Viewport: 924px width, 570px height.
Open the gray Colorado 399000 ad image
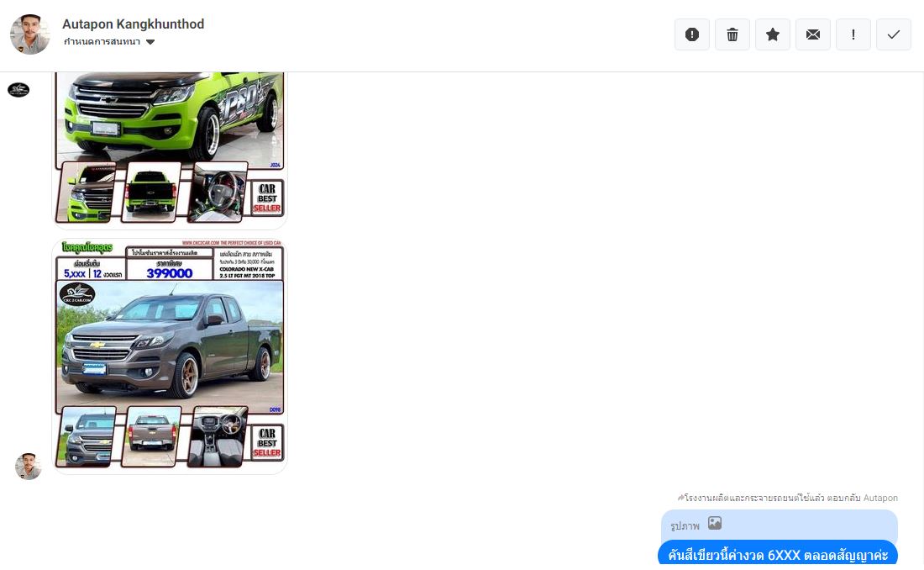[170, 356]
